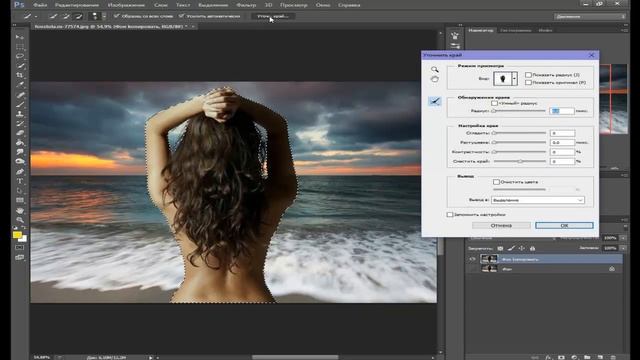The image size is (640, 360).
Task: Open the View mode dropdown arrow in dialog
Action: pyautogui.click(x=515, y=78)
